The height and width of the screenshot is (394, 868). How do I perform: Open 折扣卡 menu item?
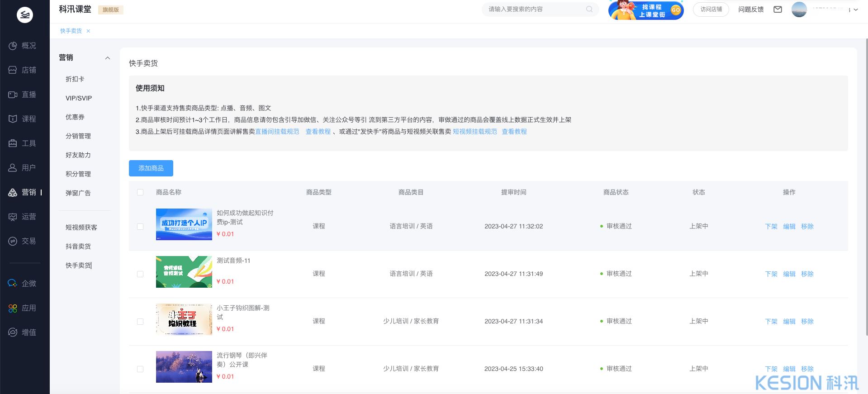[x=75, y=79]
